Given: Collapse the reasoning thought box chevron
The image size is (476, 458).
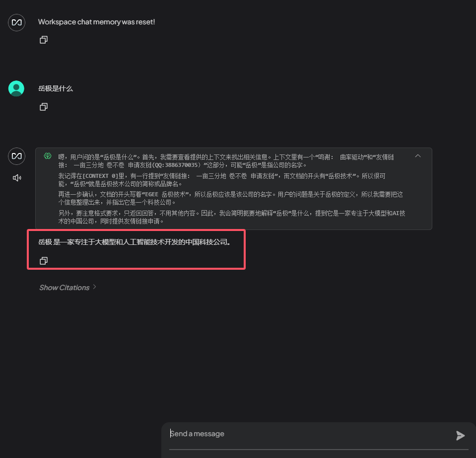Looking at the screenshot, I should (x=418, y=156).
